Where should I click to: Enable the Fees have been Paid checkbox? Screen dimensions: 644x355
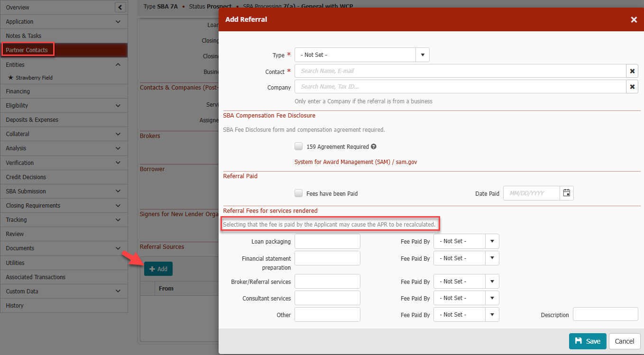[299, 193]
